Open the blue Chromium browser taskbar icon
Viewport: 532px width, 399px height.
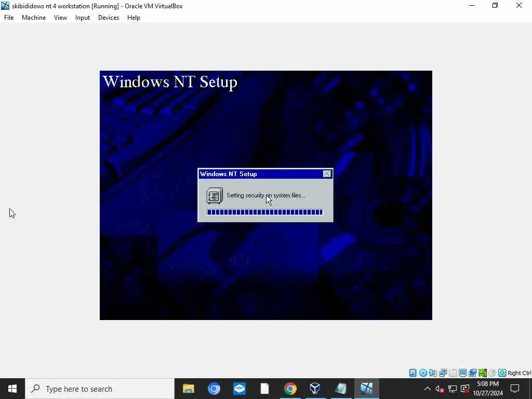pyautogui.click(x=214, y=389)
